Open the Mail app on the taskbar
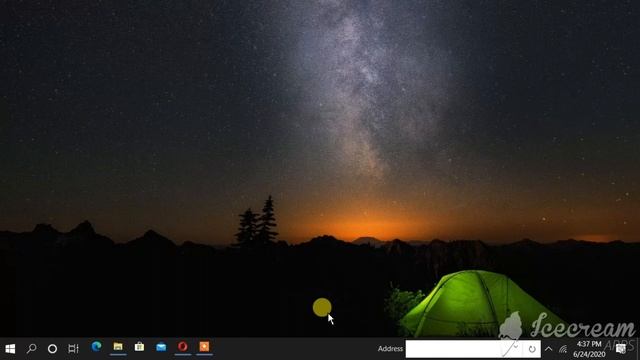The height and width of the screenshot is (360, 640). click(161, 347)
